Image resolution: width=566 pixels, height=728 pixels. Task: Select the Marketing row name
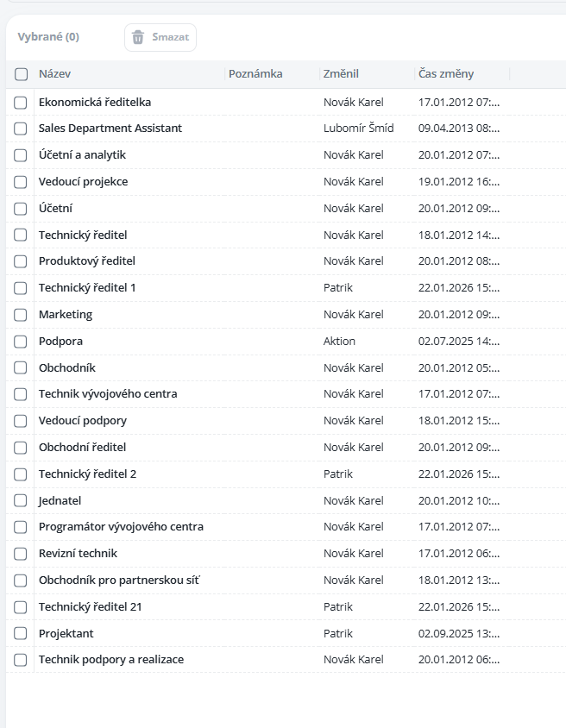pyautogui.click(x=66, y=315)
